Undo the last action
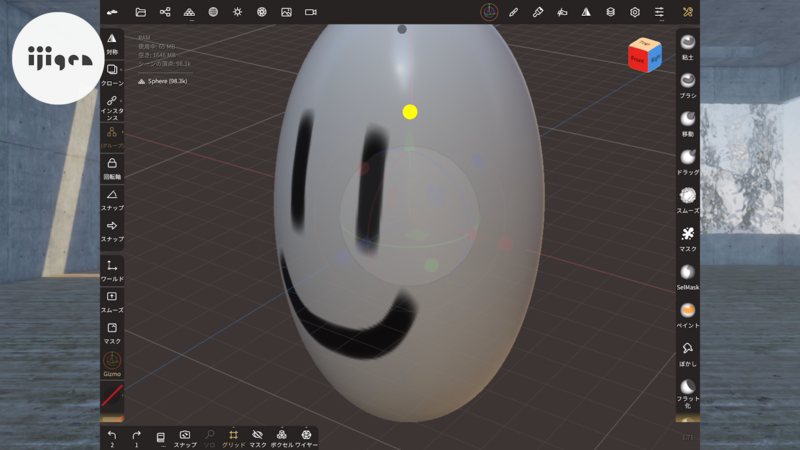Viewport: 800px width, 450px height. pos(112,438)
